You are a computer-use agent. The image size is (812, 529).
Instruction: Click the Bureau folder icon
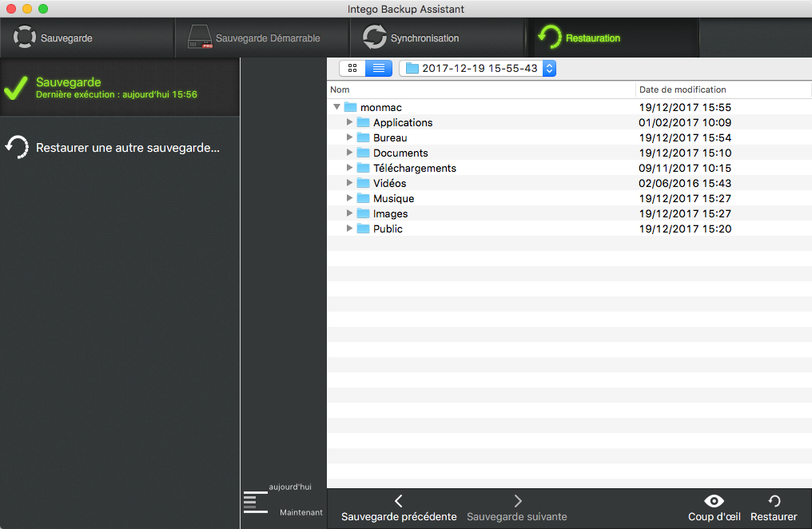pyautogui.click(x=364, y=137)
